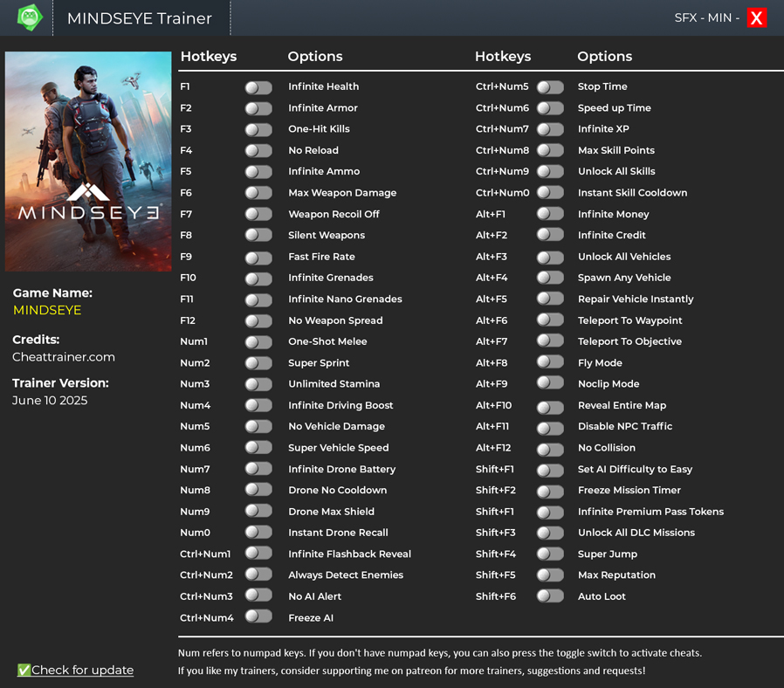The width and height of the screenshot is (784, 688).
Task: Click the Super Vehicle Speed label
Action: click(338, 448)
